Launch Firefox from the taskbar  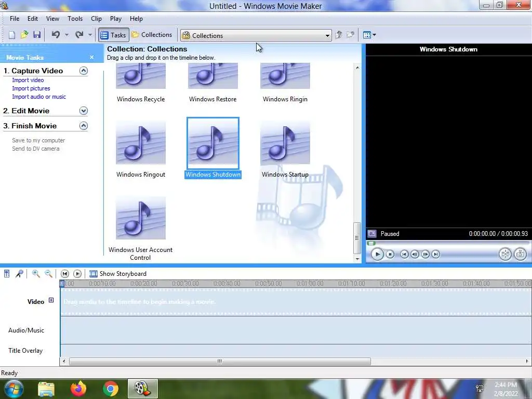78,389
